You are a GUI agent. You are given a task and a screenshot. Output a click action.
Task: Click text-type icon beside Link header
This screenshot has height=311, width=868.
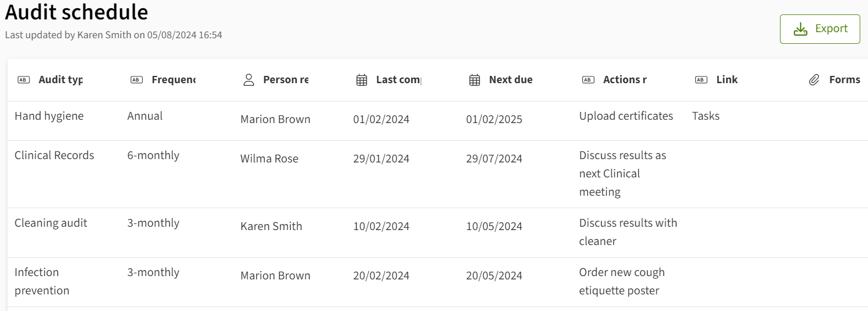pos(701,80)
